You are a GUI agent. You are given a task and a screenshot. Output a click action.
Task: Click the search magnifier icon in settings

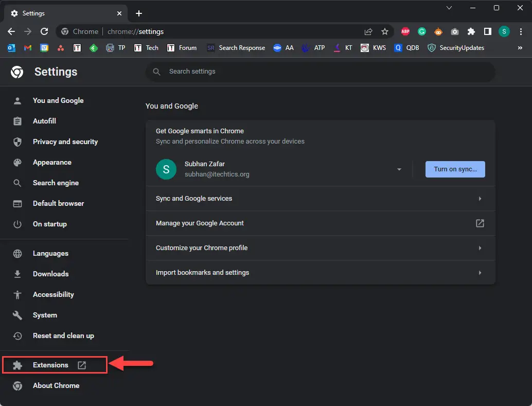click(x=156, y=72)
